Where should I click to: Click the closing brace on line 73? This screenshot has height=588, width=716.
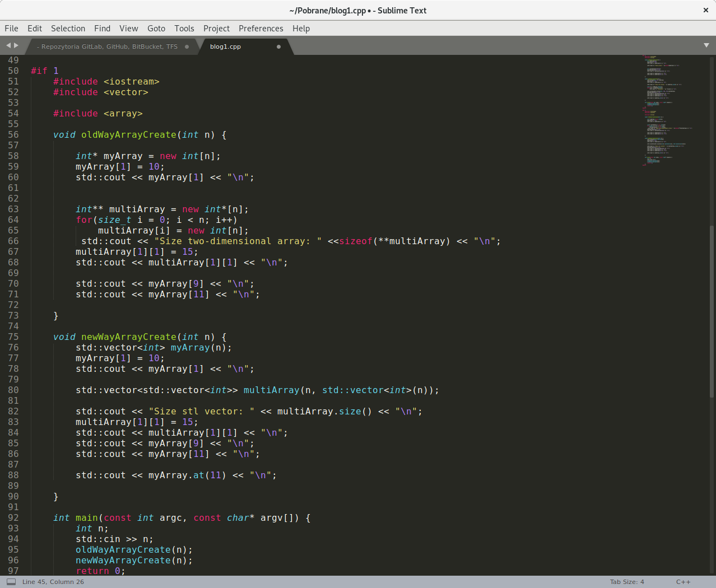click(56, 315)
